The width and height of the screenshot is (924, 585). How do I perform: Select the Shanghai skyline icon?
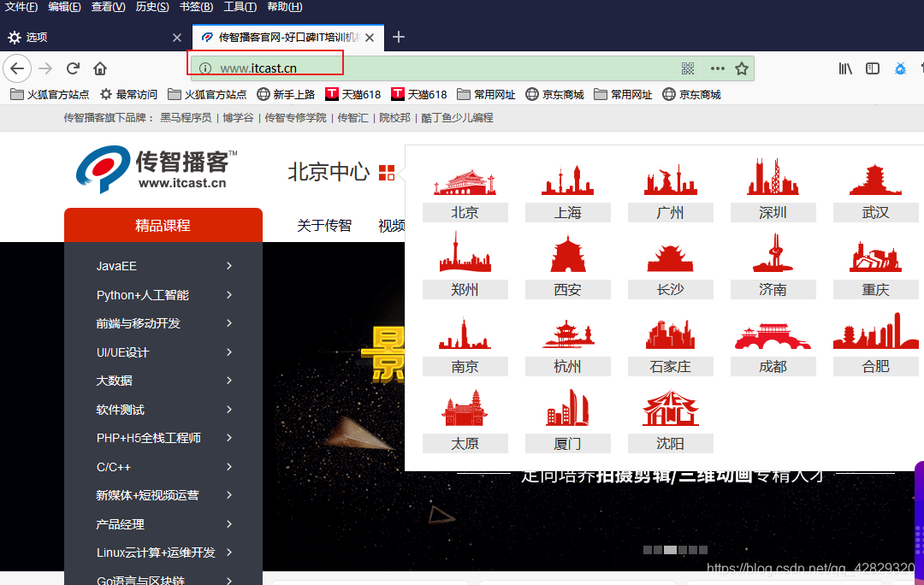tap(567, 180)
